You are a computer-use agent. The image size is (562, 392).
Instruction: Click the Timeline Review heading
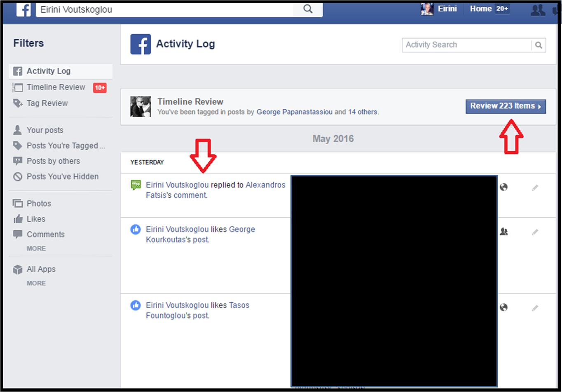point(190,102)
